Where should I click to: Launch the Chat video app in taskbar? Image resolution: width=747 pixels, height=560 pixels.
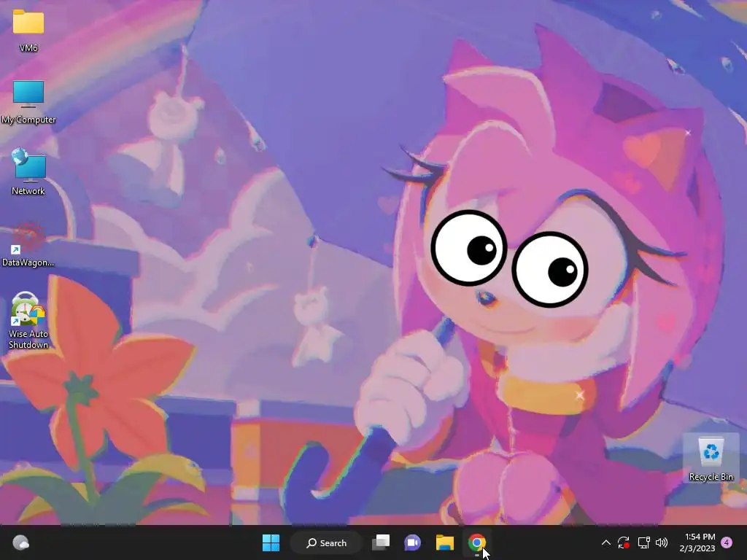tap(413, 542)
